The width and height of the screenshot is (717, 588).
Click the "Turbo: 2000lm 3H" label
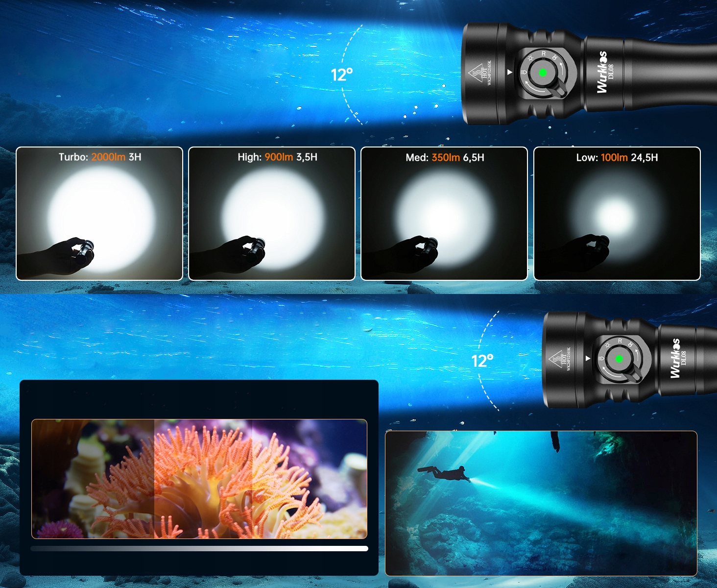pyautogui.click(x=100, y=157)
